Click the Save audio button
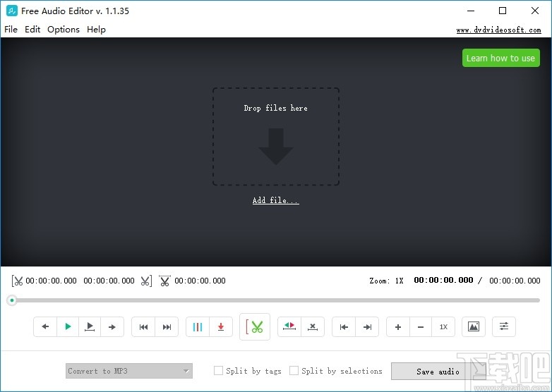Viewport: 552px width, 392px height. 438,372
